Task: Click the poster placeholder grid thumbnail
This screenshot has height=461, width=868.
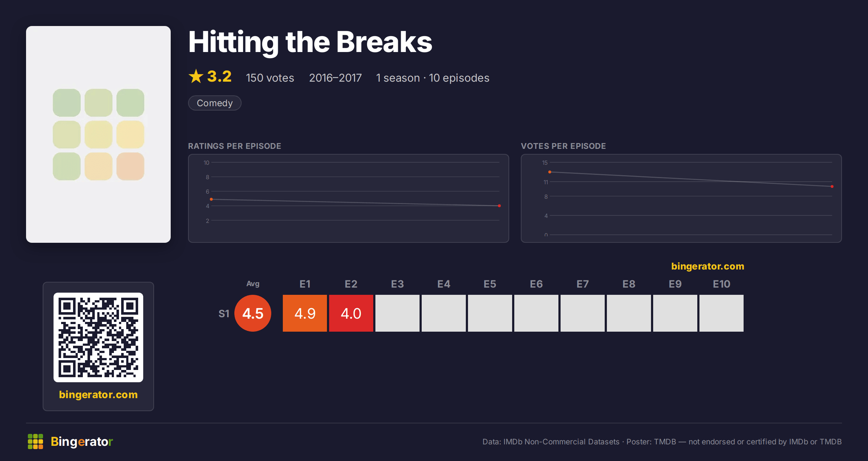Action: click(x=98, y=134)
